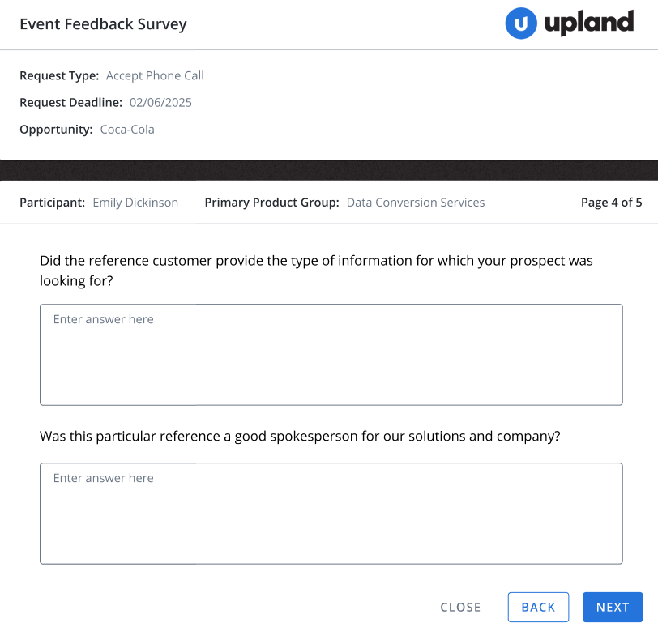Click the dark divider bar between sections
Image resolution: width=658 pixels, height=644 pixels.
329,170
